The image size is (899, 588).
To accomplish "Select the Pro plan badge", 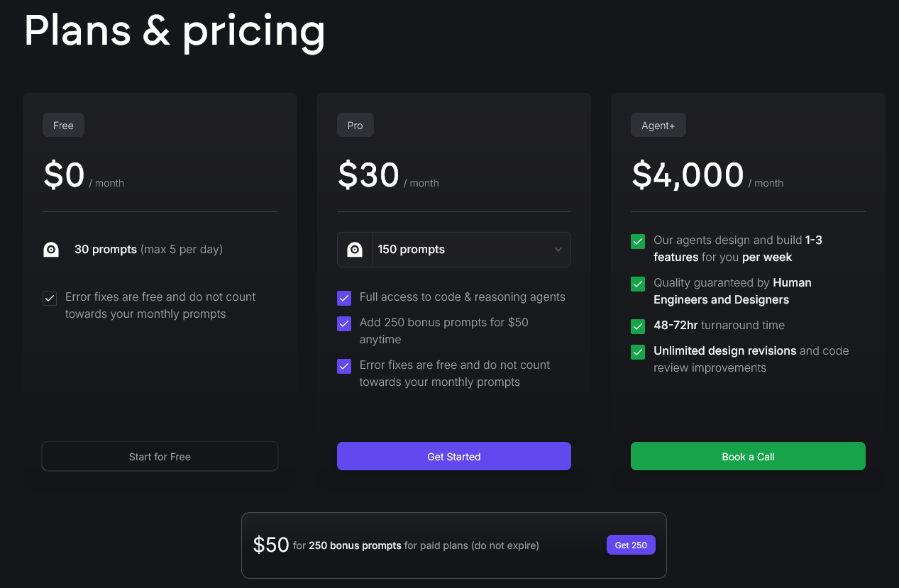I will tap(355, 125).
